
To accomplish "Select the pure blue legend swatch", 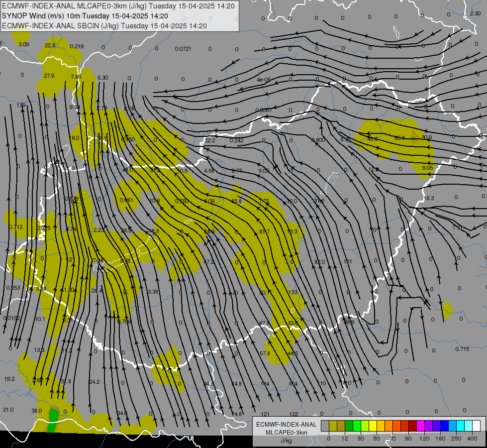I will point(445,426).
